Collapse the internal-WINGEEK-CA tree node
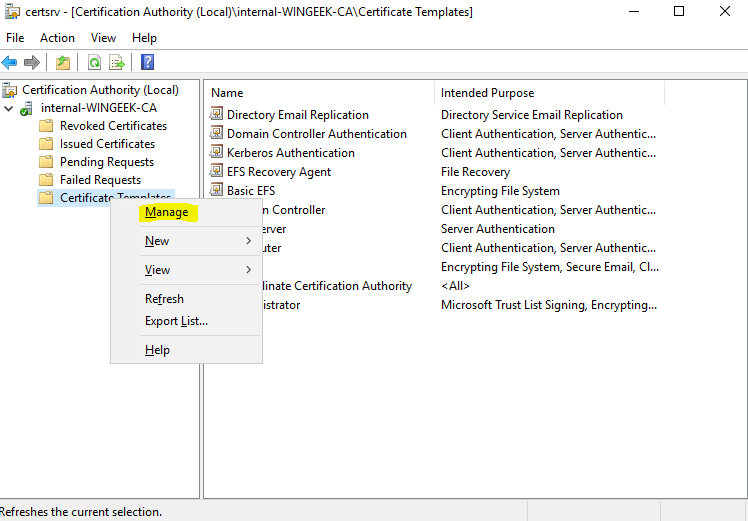This screenshot has width=748, height=521. pos(9,108)
